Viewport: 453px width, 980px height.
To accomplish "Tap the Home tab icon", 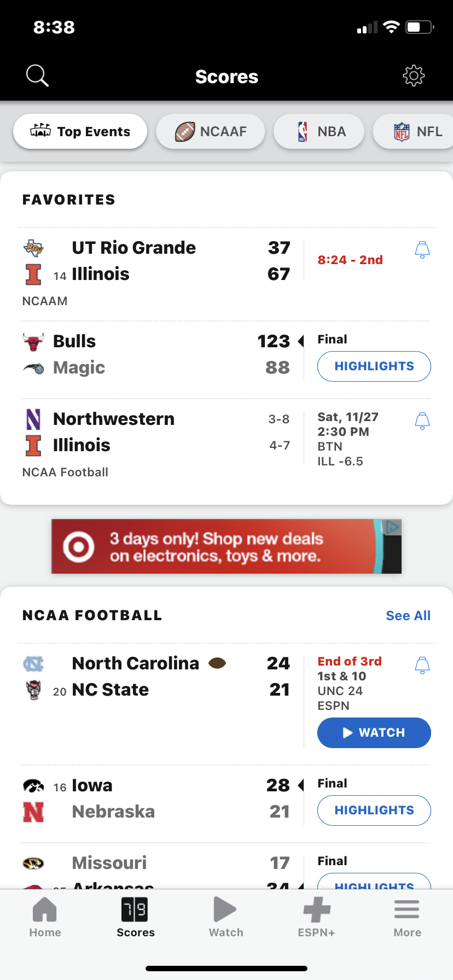I will 45,910.
